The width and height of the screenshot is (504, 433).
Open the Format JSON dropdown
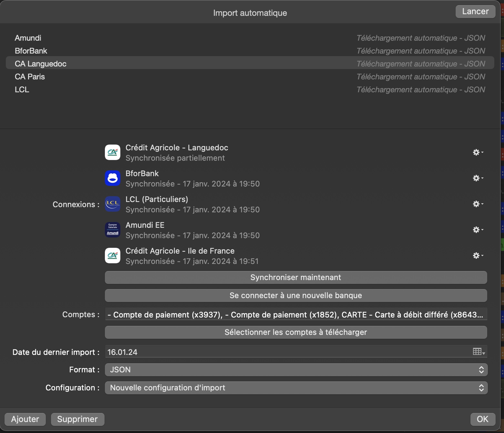coord(296,370)
